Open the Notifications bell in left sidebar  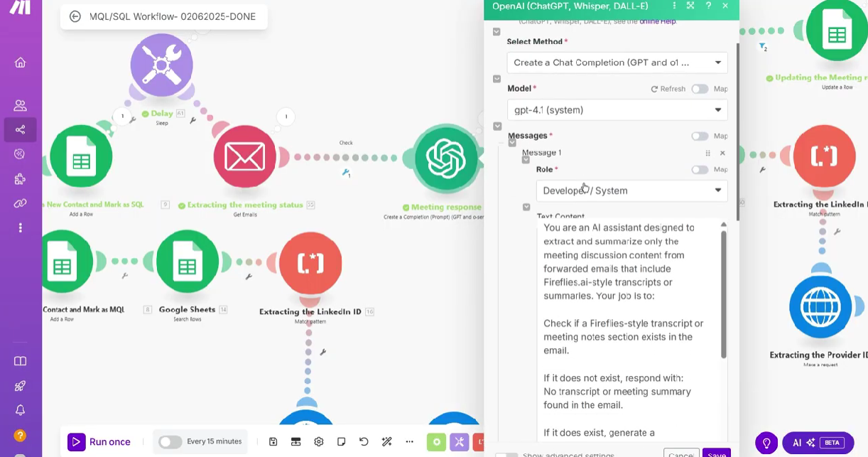(20, 410)
